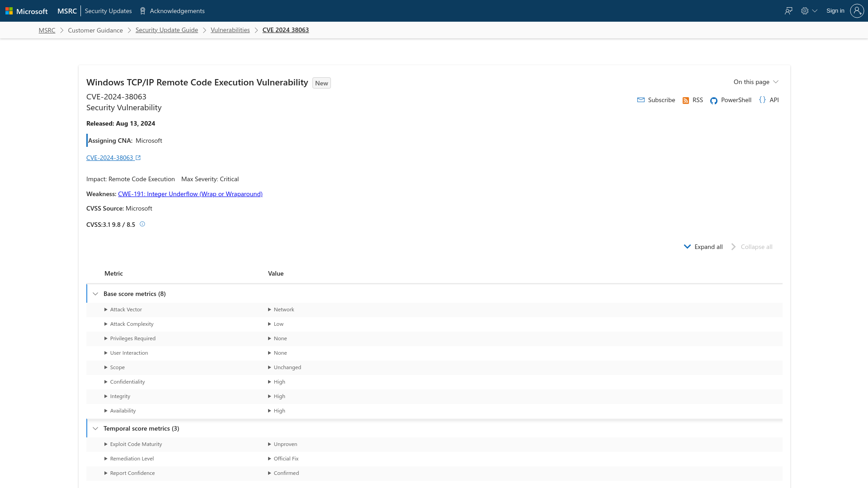Click the None value for Privileges Required
The height and width of the screenshot is (488, 868).
pos(280,338)
